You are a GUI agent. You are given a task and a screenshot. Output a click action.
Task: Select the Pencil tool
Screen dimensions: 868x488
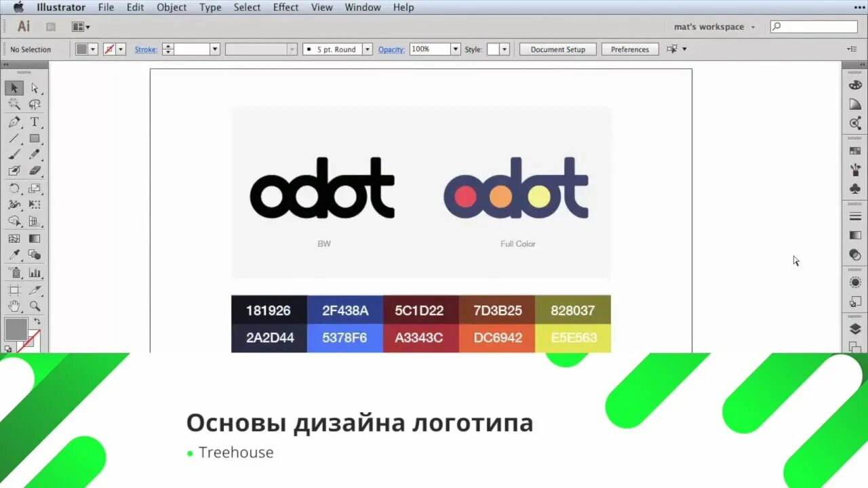(x=35, y=155)
